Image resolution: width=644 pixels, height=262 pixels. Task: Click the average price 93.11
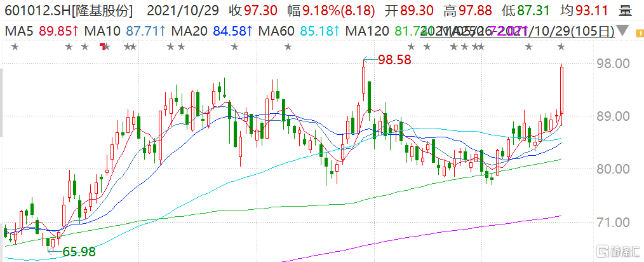[591, 11]
